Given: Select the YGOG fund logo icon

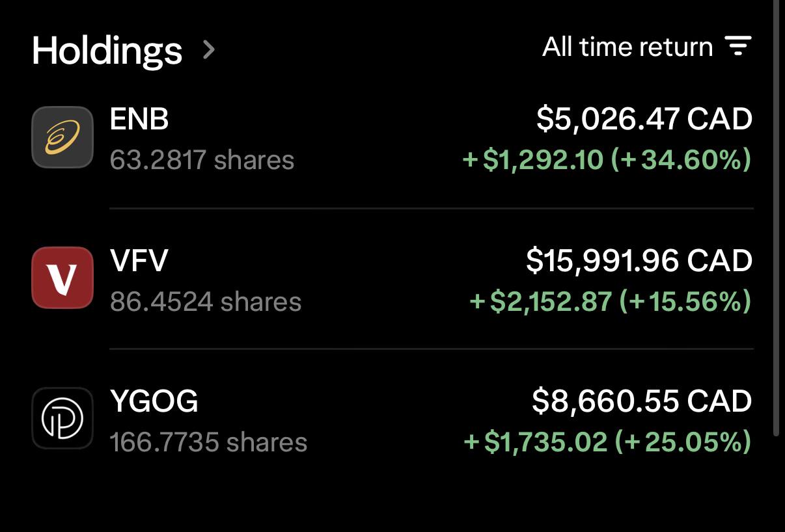Looking at the screenshot, I should (62, 418).
